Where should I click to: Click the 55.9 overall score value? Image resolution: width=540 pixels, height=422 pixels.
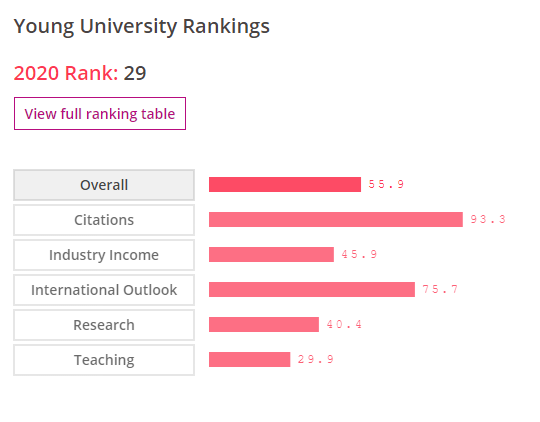tap(386, 184)
